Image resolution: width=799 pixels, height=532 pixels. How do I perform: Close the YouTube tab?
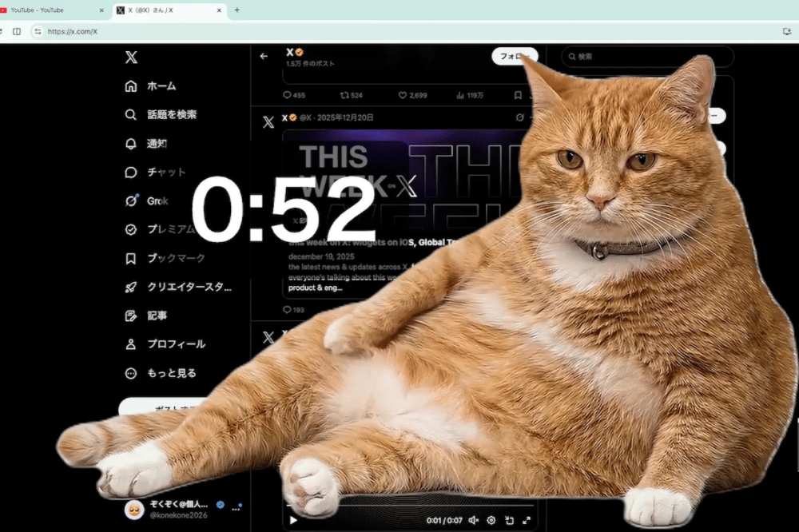point(101,10)
